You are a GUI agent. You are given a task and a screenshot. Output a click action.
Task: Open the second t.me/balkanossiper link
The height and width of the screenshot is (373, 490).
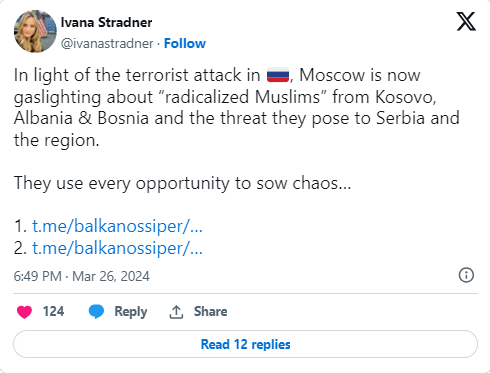tap(117, 248)
